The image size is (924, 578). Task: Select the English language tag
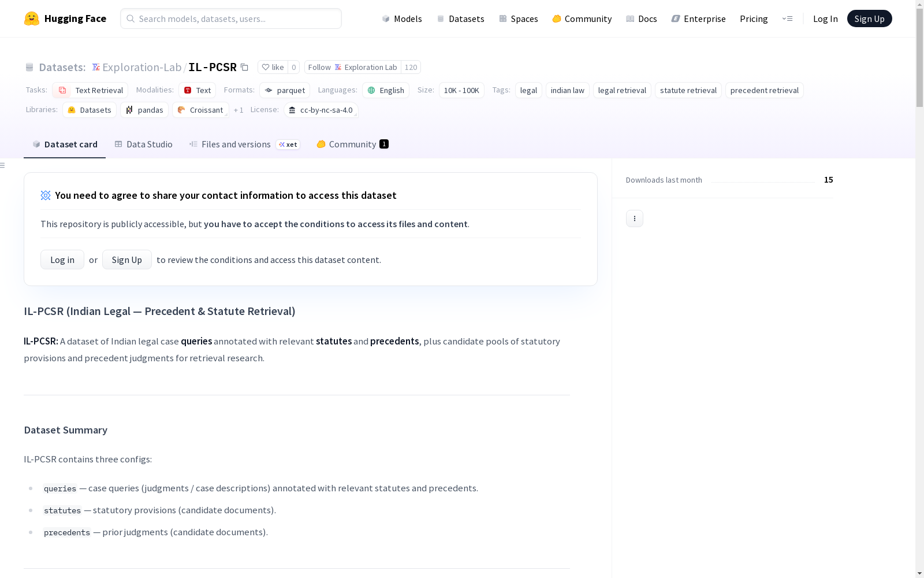(x=386, y=90)
